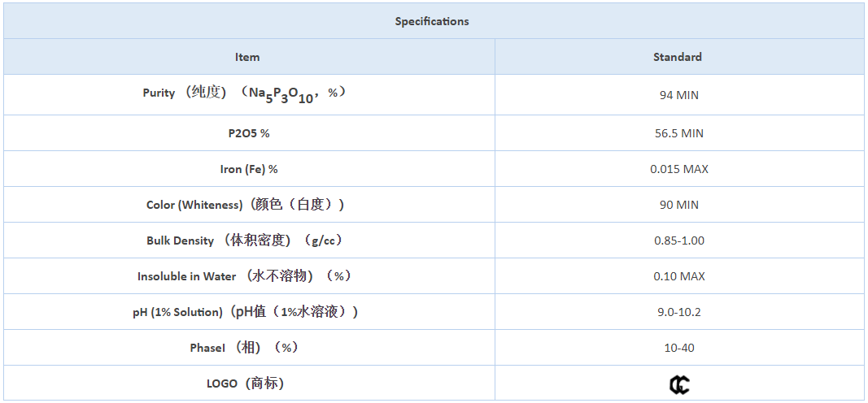The height and width of the screenshot is (403, 868).
Task: Click the 0.85-1.00 density value
Action: 678,240
